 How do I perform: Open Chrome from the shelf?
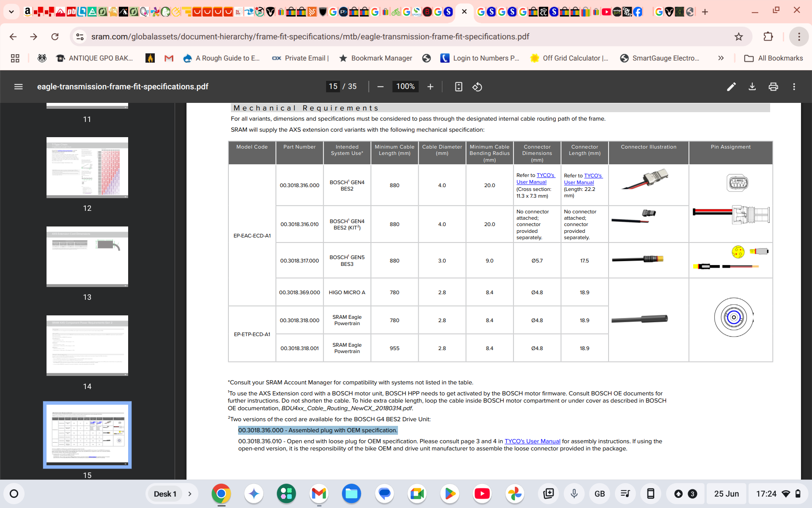pyautogui.click(x=221, y=494)
